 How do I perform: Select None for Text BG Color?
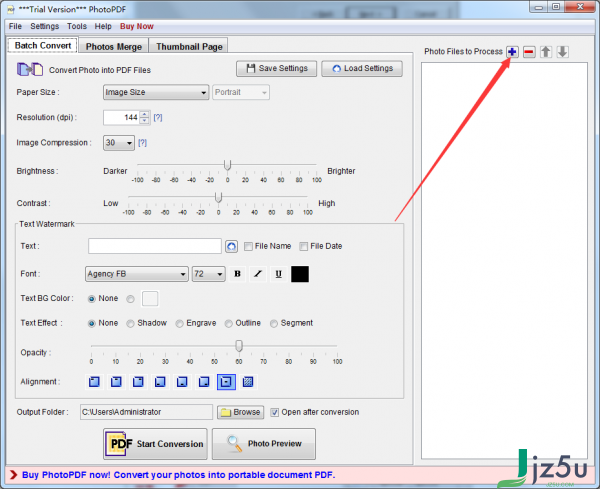click(91, 299)
